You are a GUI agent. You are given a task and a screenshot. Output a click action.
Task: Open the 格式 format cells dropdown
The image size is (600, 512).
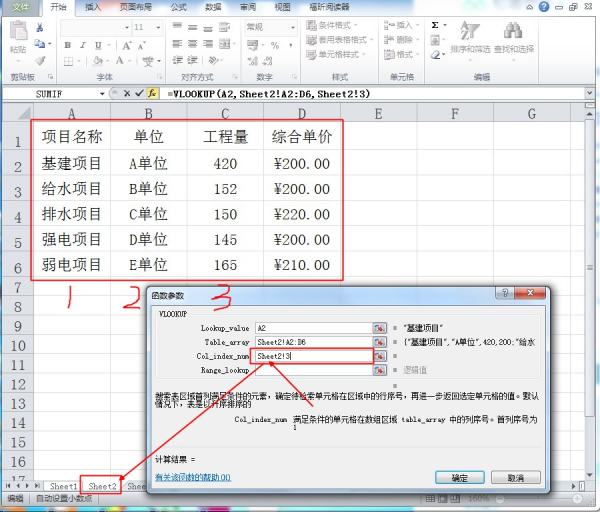pos(401,54)
